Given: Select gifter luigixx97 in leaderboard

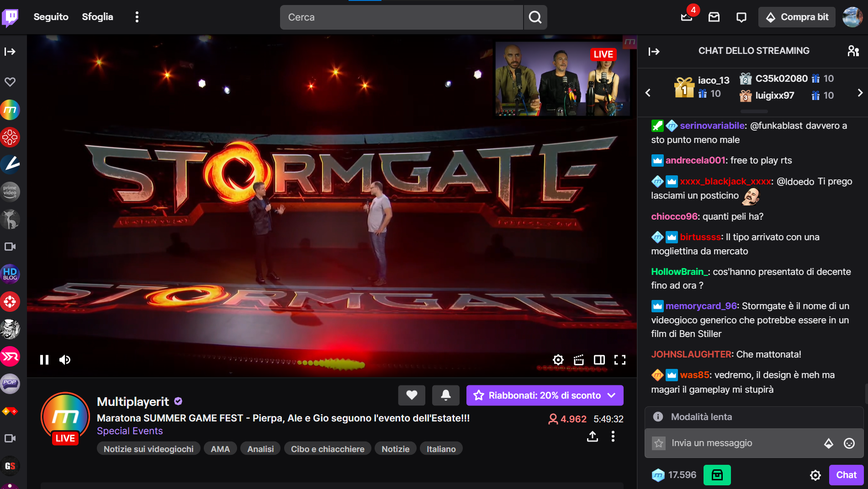Looking at the screenshot, I should [774, 95].
